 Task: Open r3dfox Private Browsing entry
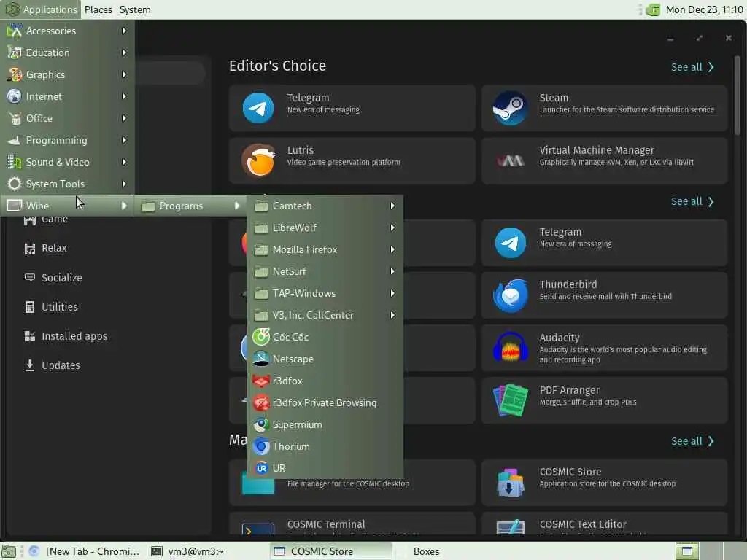pos(325,402)
